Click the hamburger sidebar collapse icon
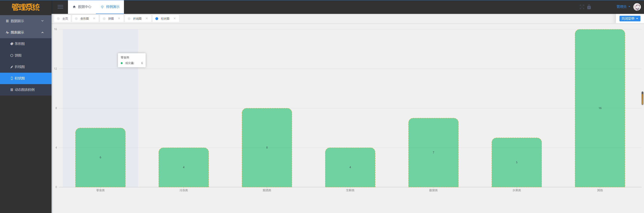This screenshot has width=644, height=213. point(60,7)
